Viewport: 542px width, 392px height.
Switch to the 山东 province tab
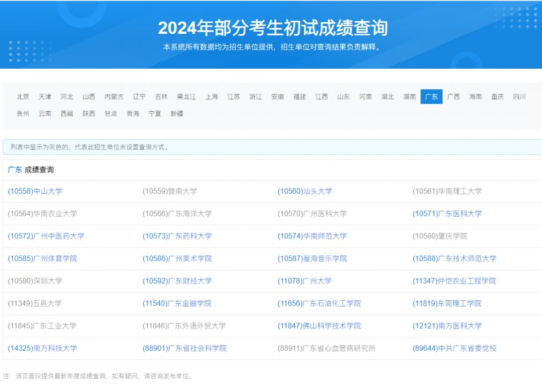pyautogui.click(x=344, y=97)
